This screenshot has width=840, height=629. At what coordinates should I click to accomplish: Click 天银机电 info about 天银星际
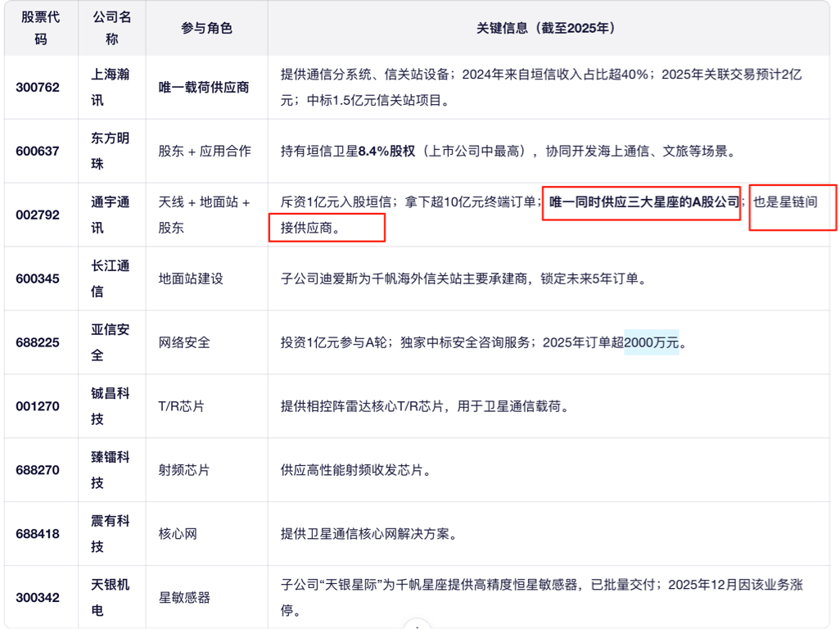tap(542, 597)
